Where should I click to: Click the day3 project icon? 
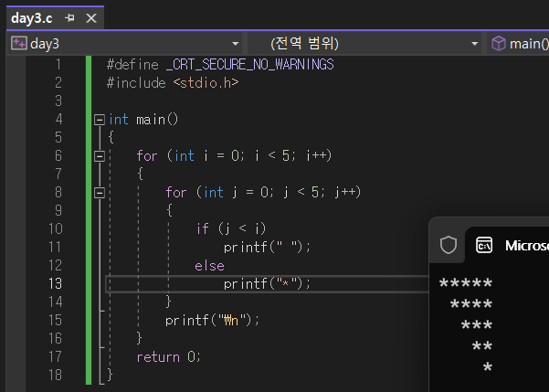pyautogui.click(x=18, y=44)
